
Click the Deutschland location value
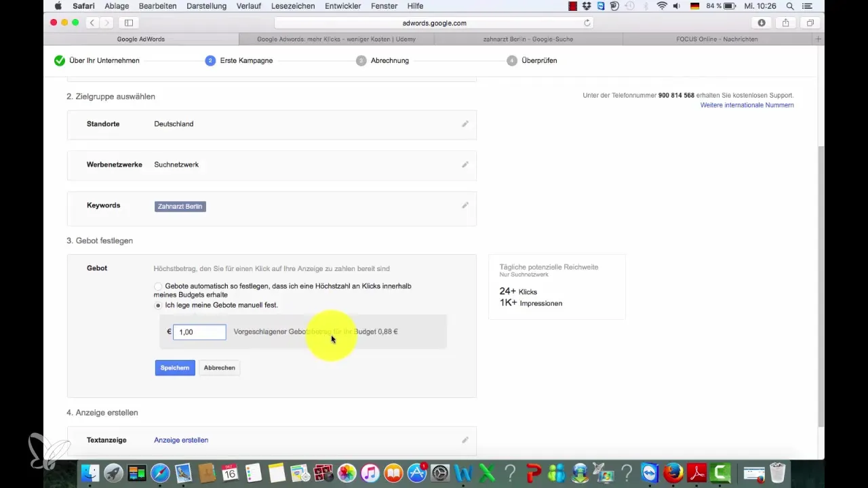(x=174, y=124)
